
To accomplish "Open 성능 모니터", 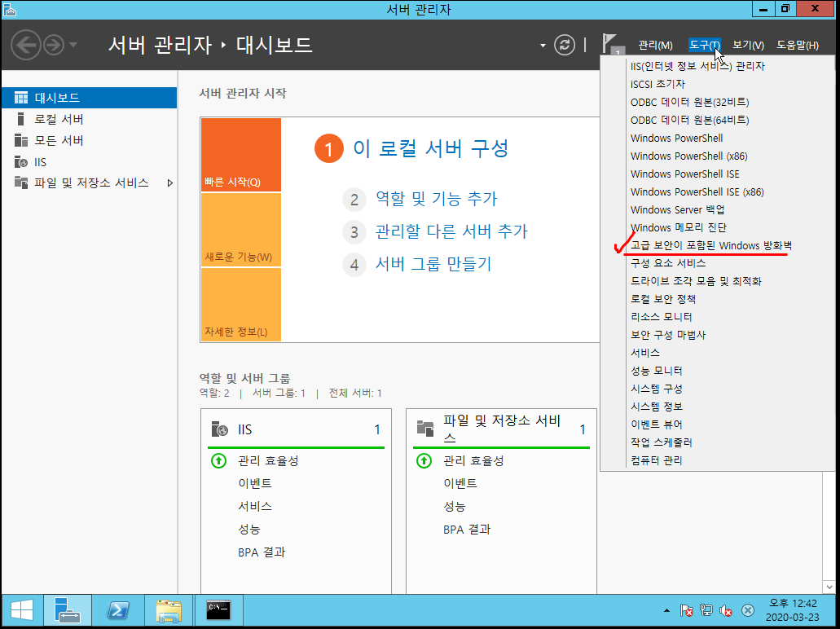I will 656,371.
